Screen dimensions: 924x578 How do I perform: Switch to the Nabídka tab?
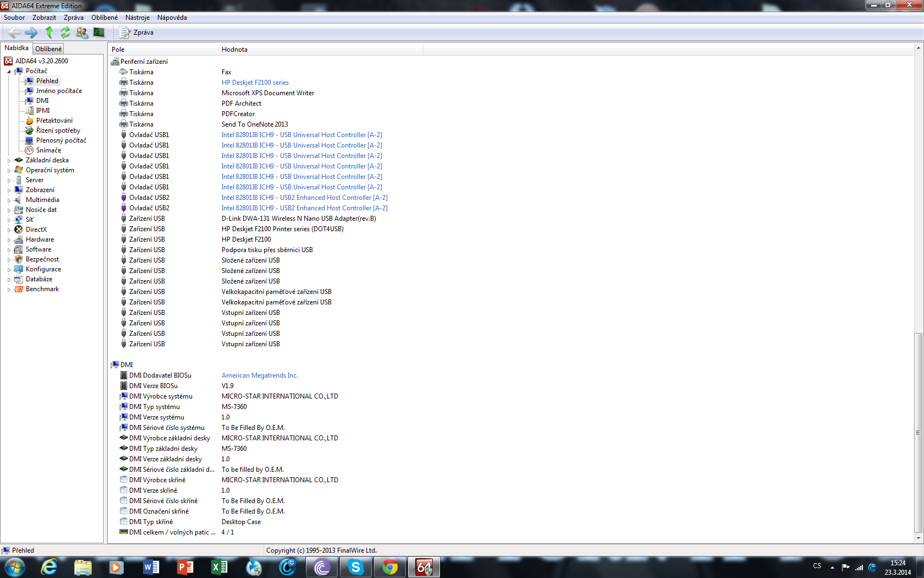(16, 48)
